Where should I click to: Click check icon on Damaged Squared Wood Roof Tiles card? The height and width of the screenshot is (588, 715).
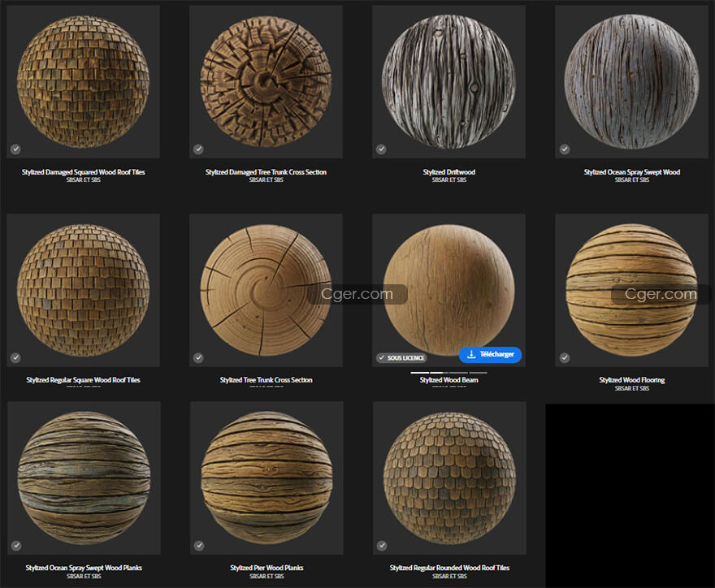(x=15, y=149)
